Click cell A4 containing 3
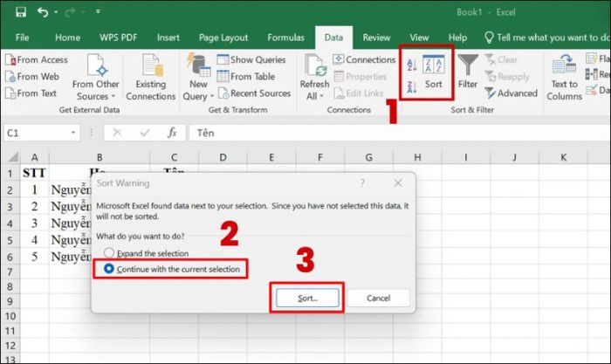Screen dimensions: 611x364 pyautogui.click(x=35, y=223)
